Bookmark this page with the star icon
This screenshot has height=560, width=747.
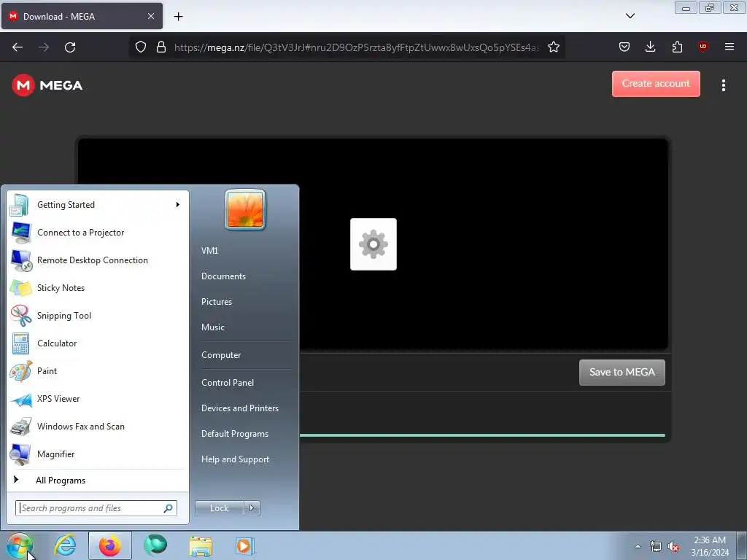click(x=554, y=47)
